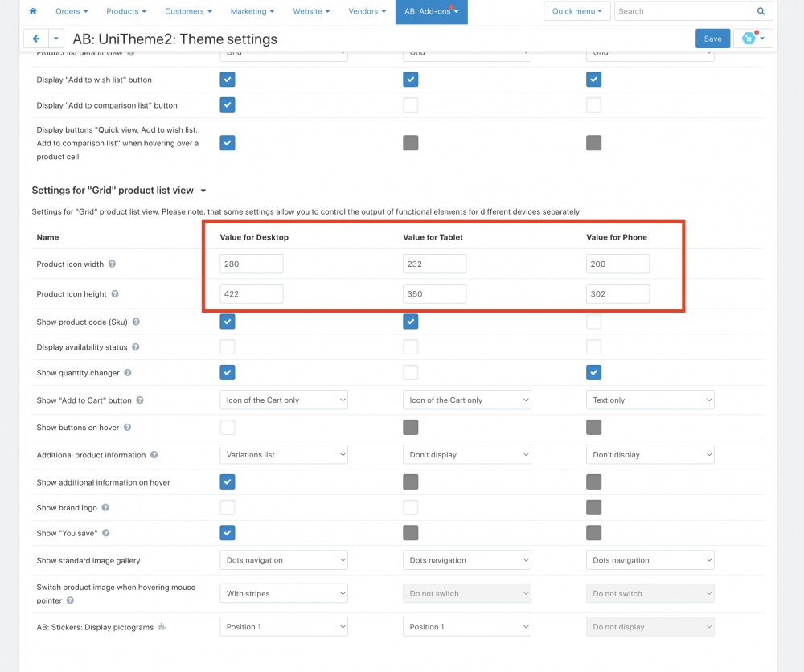Screen dimensions: 804x672
Task: Click the home icon in navigation bar
Action: point(33,11)
